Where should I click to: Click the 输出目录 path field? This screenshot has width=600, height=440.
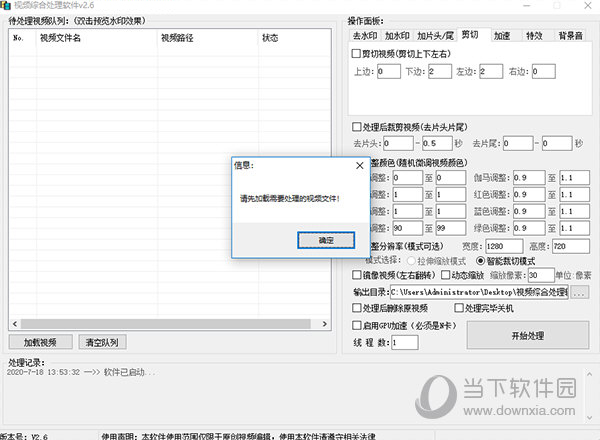(479, 292)
